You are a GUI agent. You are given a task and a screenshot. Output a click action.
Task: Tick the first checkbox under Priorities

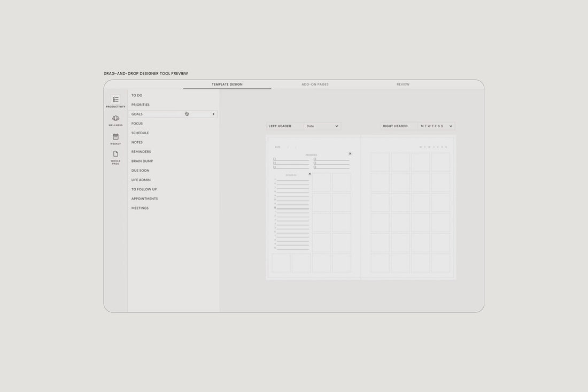274,159
